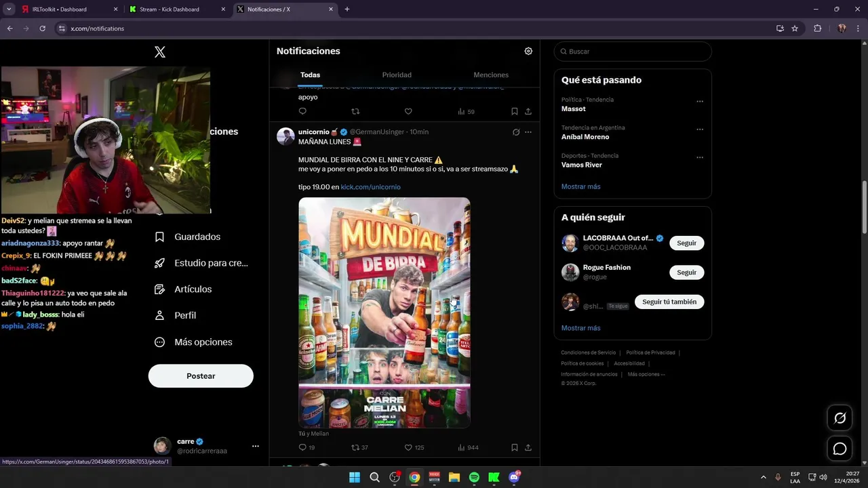Screen dimensions: 868x488
Task: Open Política de Privacidad link
Action: click(x=650, y=352)
